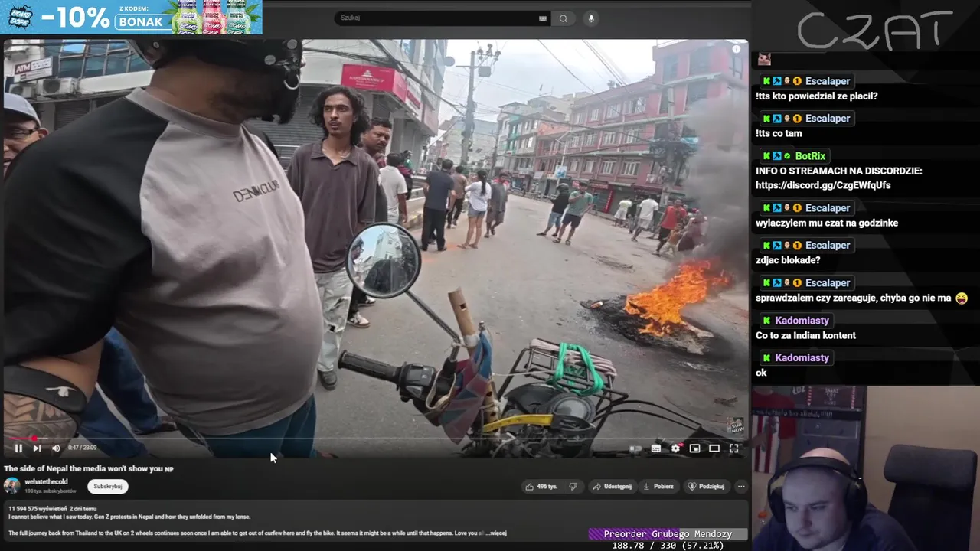Click the video title text
Screen dimensions: 980x551
88,468
